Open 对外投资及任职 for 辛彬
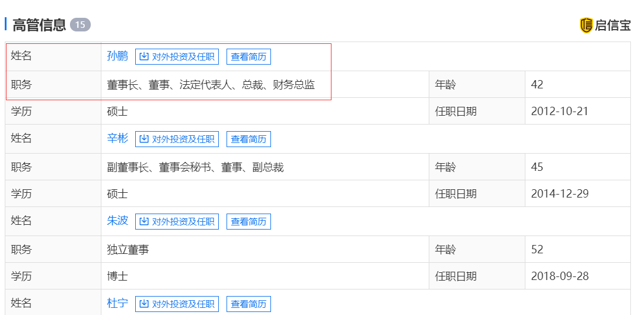Screen dimensions: 644x315 [x=177, y=139]
